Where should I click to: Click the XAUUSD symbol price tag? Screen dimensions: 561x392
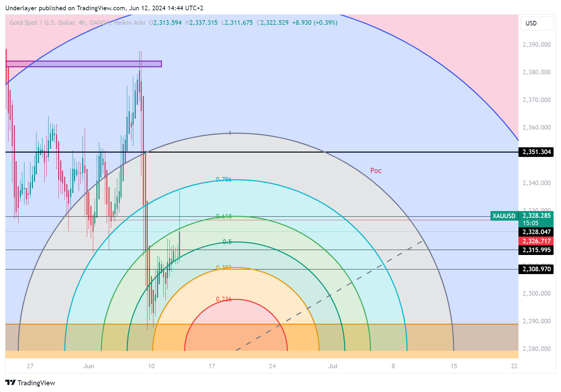click(x=504, y=216)
